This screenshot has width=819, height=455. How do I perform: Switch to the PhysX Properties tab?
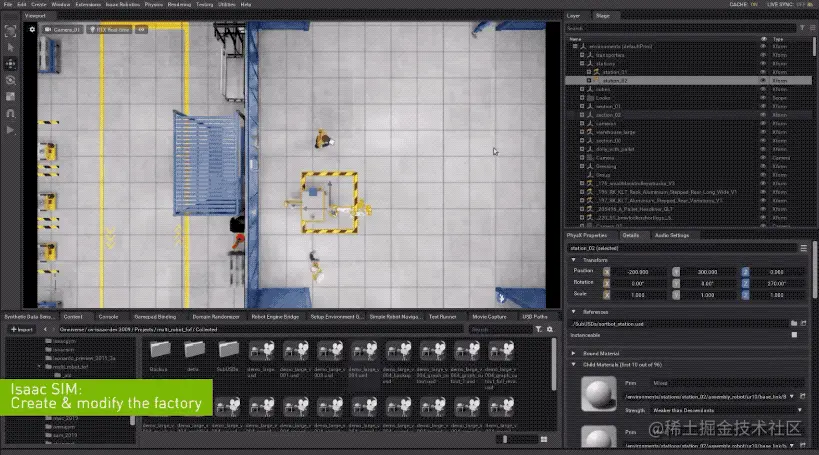coord(587,236)
